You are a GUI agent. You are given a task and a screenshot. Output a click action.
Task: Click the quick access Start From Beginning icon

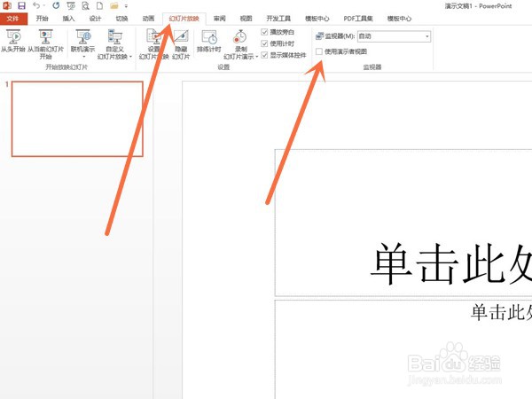[x=71, y=6]
